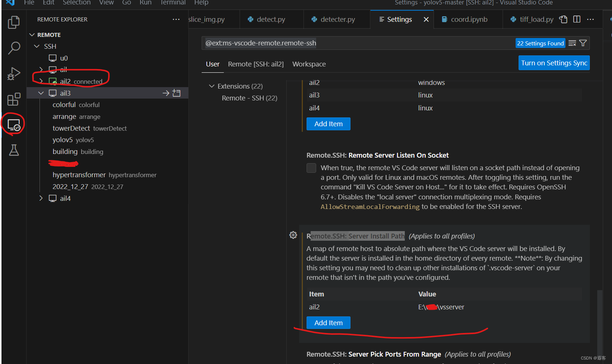Connect to ail3 in current window

(x=166, y=93)
